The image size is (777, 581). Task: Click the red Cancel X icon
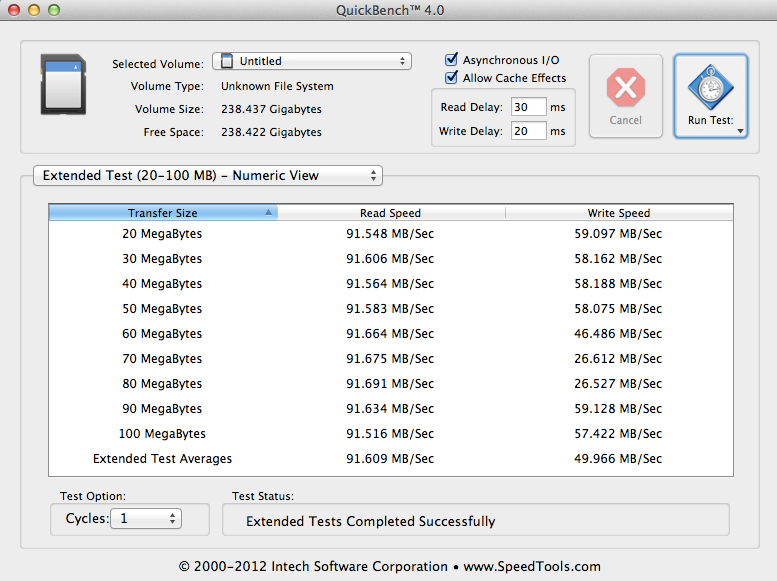(x=625, y=88)
